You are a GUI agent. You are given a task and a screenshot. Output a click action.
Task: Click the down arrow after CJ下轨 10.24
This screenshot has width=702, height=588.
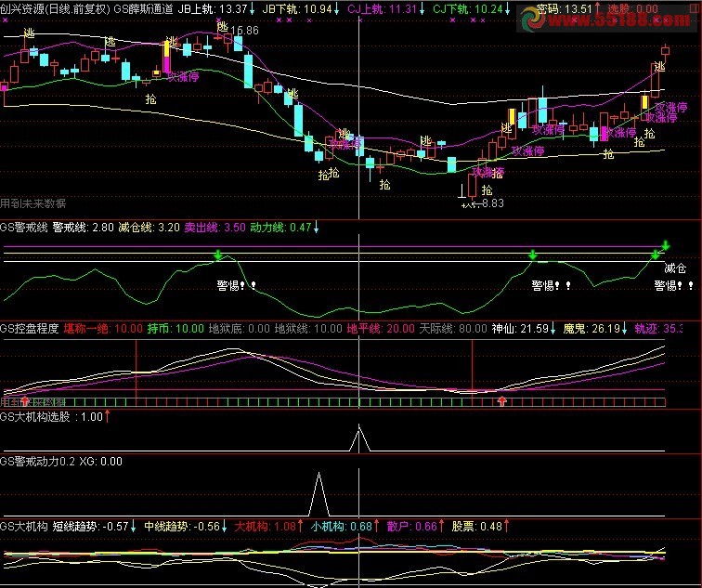pos(507,9)
